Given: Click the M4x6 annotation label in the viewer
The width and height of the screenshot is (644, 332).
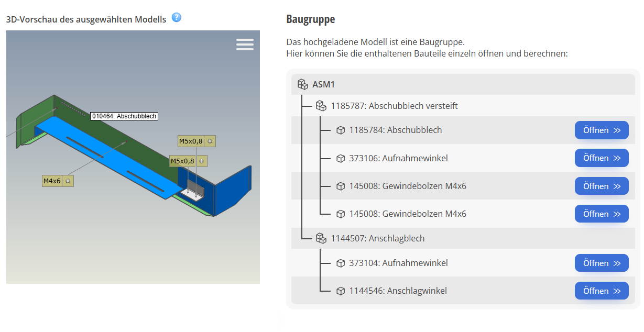Looking at the screenshot, I should pos(52,181).
